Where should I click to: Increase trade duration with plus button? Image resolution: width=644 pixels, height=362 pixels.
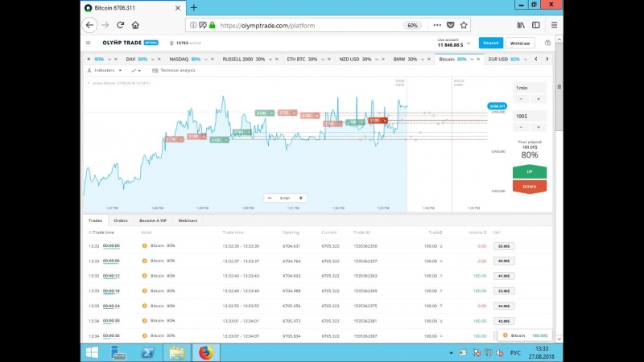click(539, 99)
